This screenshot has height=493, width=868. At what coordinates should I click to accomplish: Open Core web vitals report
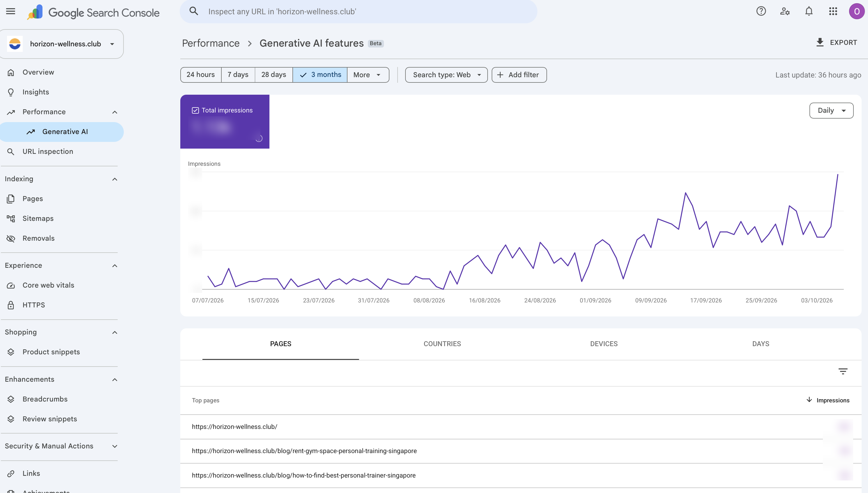pos(48,285)
